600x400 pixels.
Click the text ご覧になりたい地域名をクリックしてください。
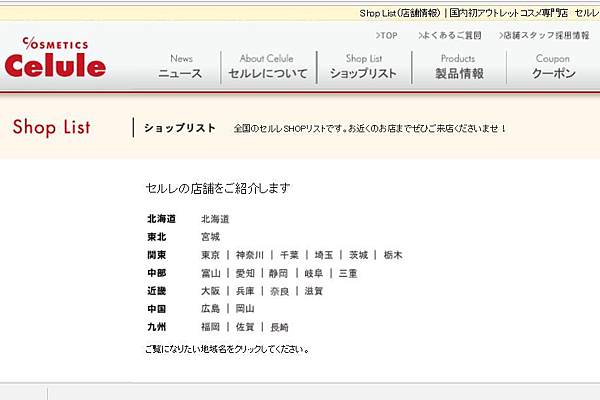[227, 349]
